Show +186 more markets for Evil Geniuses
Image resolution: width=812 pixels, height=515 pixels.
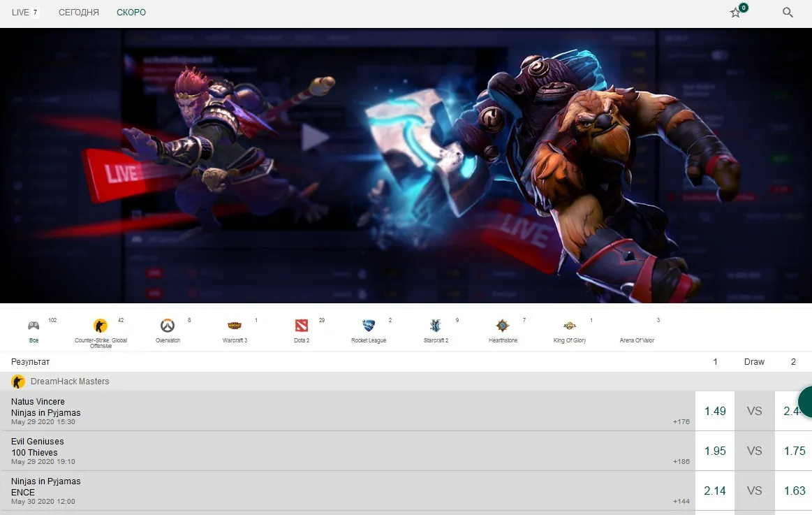[x=681, y=462]
